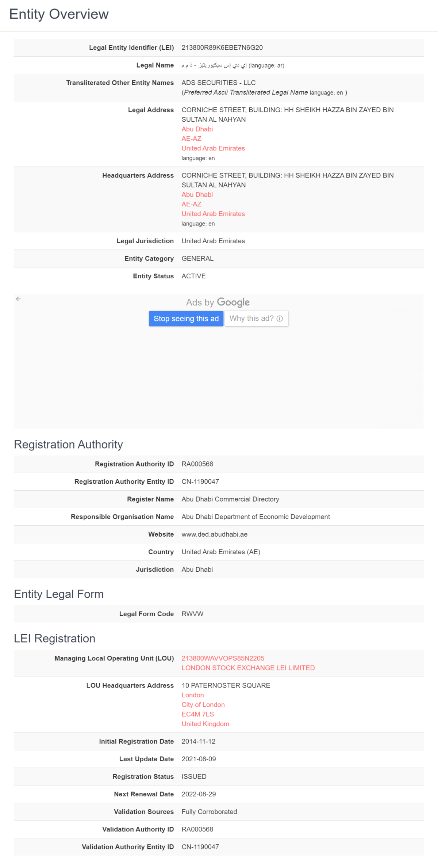438x868 pixels.
Task: Open the LOU link 213800WAVVOPS85N2205
Action: point(223,658)
